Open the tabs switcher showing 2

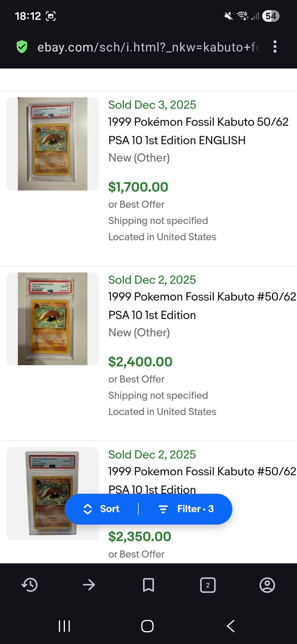[x=208, y=585]
